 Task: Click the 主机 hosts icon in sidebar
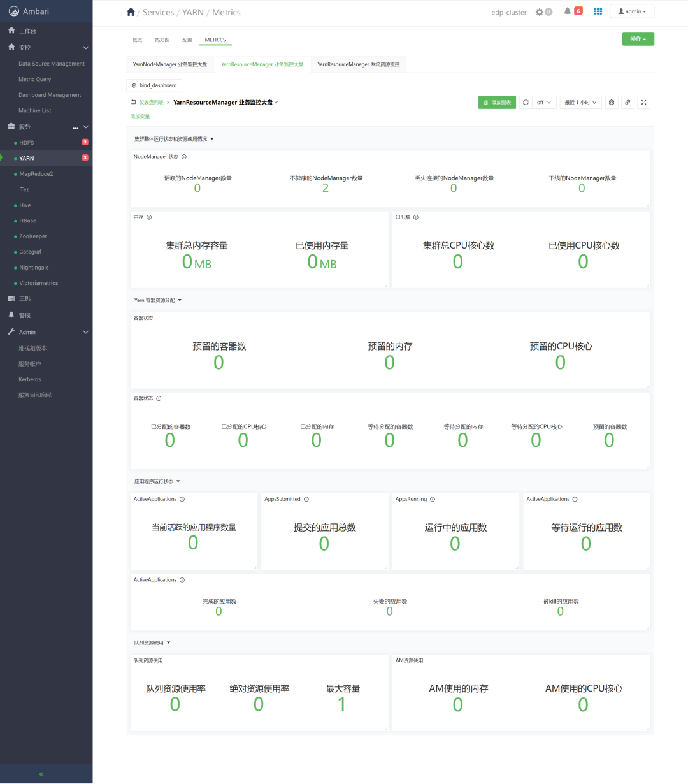pyautogui.click(x=11, y=298)
